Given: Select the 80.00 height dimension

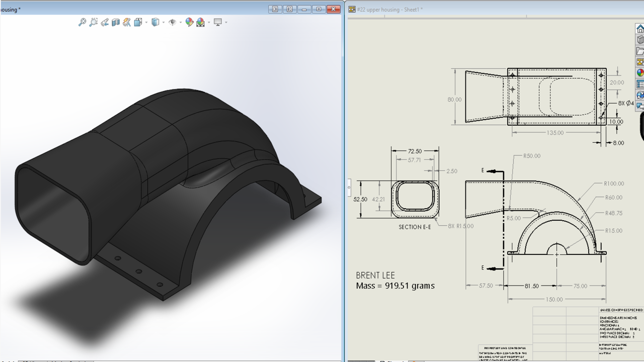Looking at the screenshot, I should (454, 100).
